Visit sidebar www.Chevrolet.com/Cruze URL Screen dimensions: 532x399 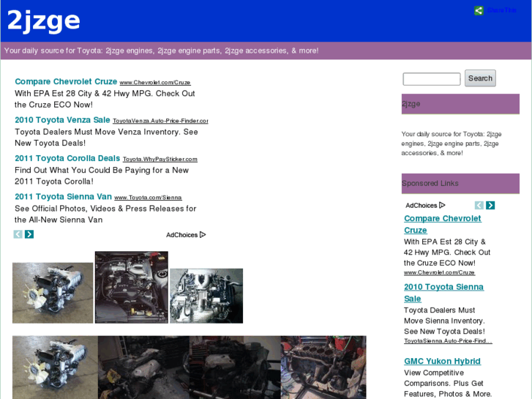tap(439, 272)
